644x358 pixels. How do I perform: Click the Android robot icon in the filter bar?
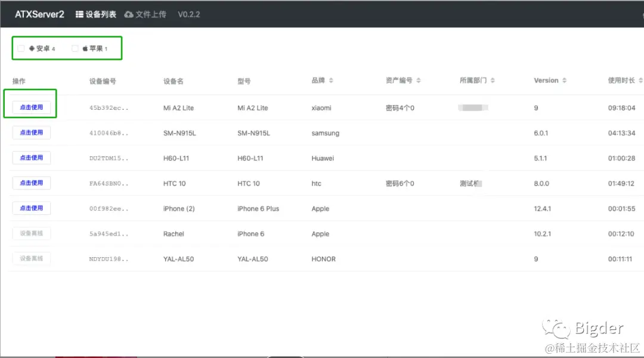[x=30, y=48]
